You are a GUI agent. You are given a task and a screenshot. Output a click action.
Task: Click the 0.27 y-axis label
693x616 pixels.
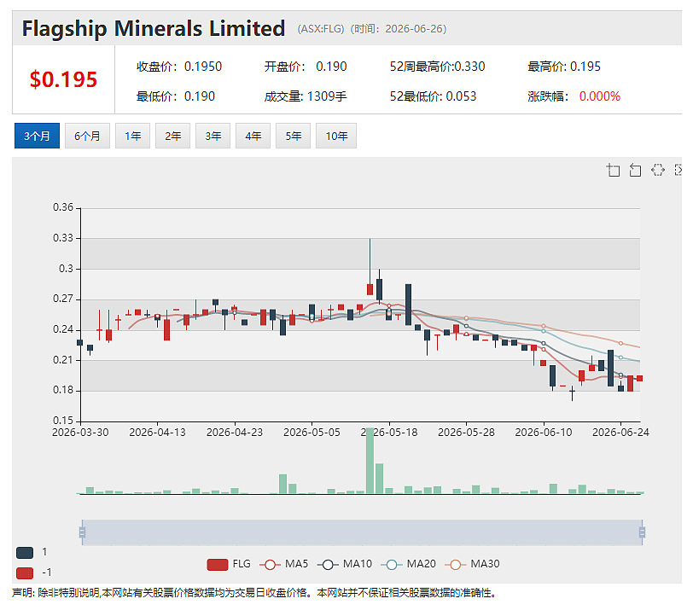[63, 299]
